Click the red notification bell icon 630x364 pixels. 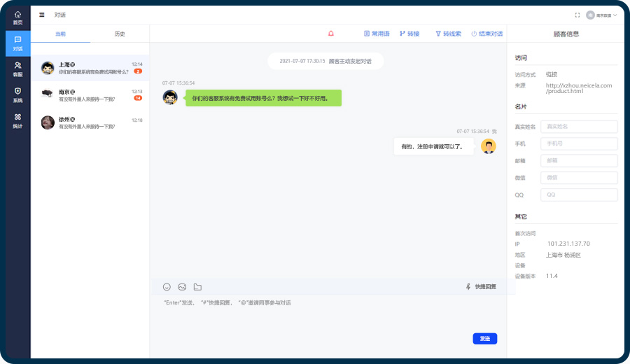(x=331, y=34)
